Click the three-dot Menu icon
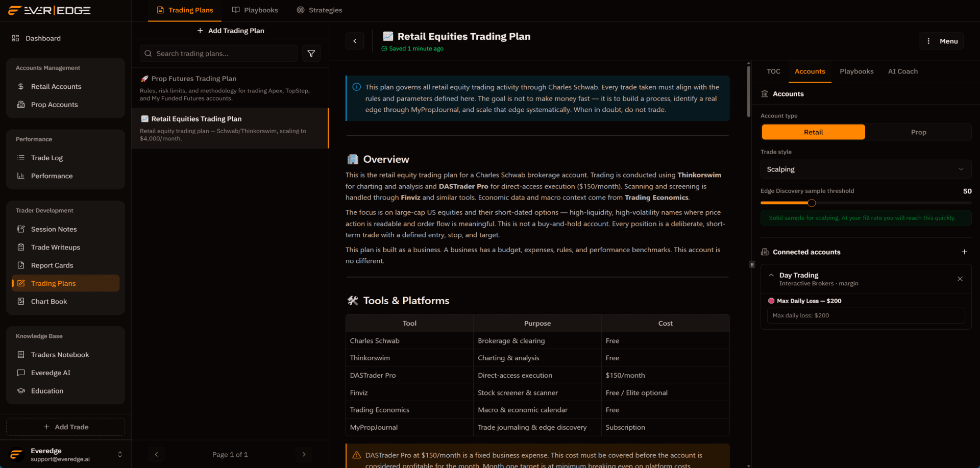980x468 pixels. 928,41
